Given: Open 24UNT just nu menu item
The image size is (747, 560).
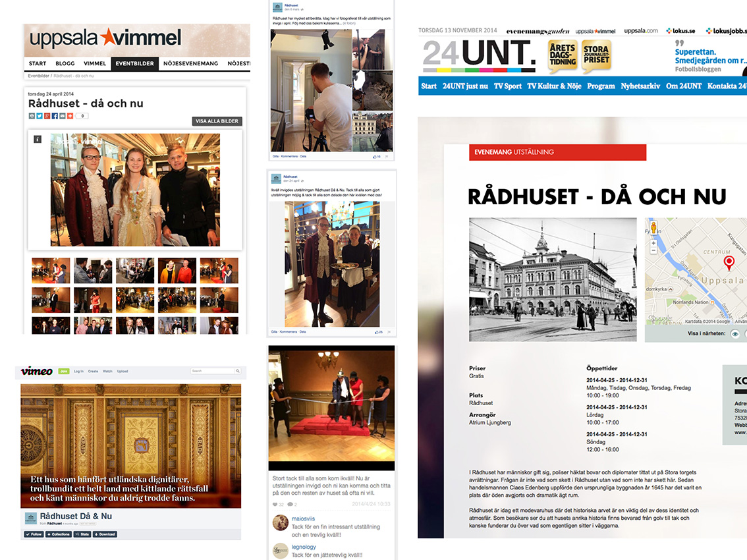Looking at the screenshot, I should pyautogui.click(x=465, y=86).
